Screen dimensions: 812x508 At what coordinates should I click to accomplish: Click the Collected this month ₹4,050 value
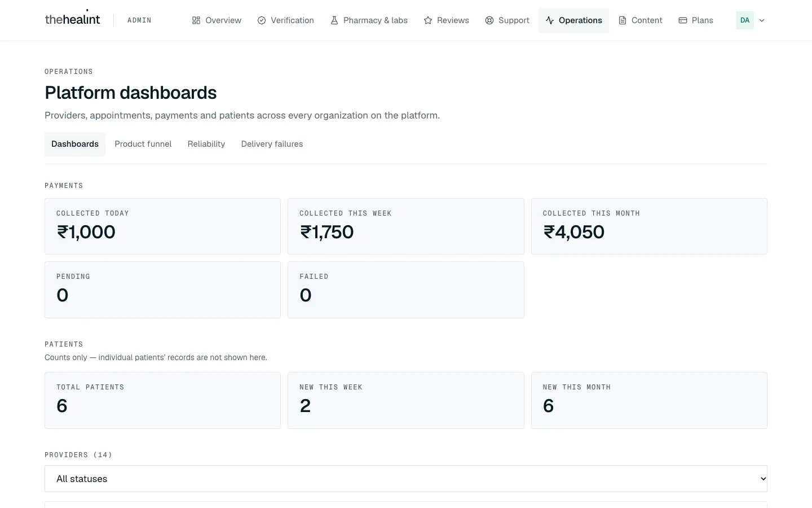(x=574, y=232)
